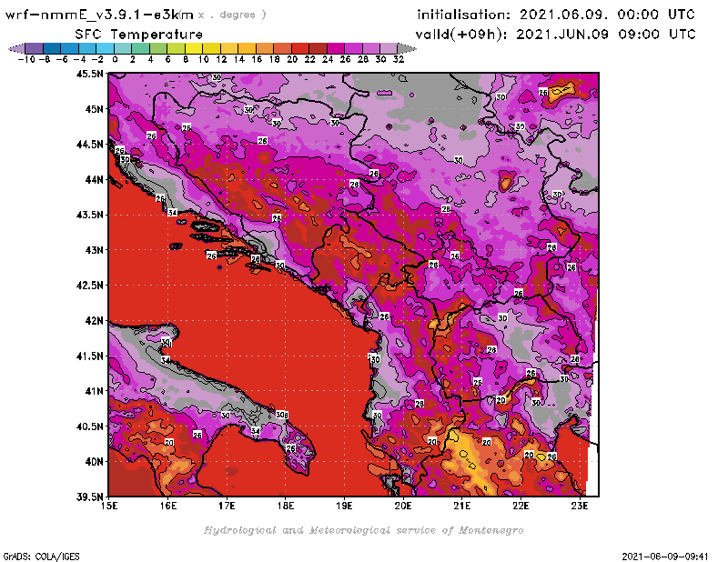Image resolution: width=728 pixels, height=562 pixels.
Task: Click the 41.5N latitude label
Action: pos(89,356)
